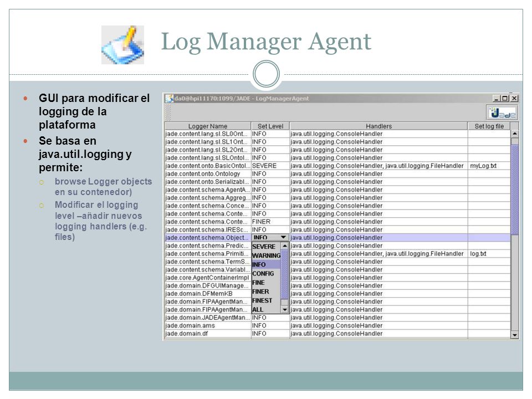The height and width of the screenshot is (399, 532).
Task: Select FINE in the level dropdown list
Action: [x=266, y=283]
